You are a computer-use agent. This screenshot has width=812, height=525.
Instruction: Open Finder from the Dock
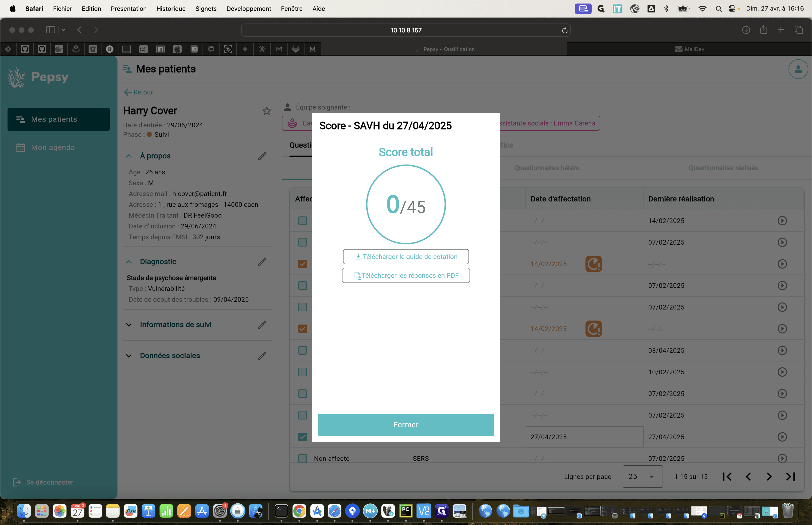click(24, 511)
